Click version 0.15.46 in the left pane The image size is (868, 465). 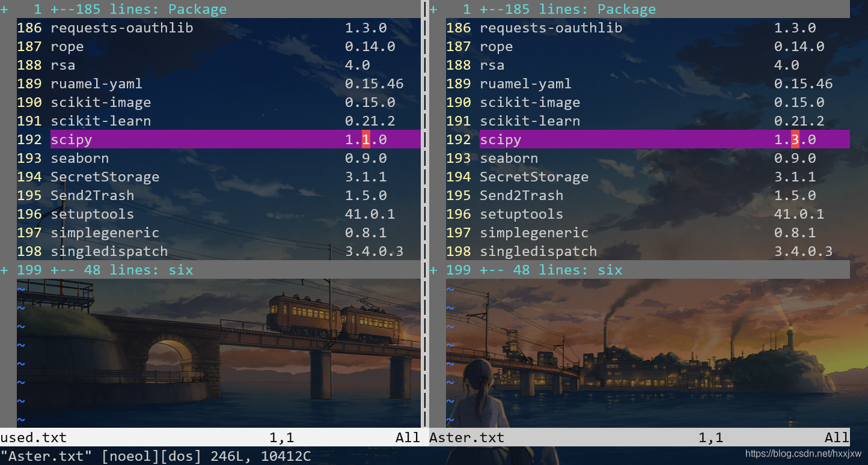(x=374, y=84)
